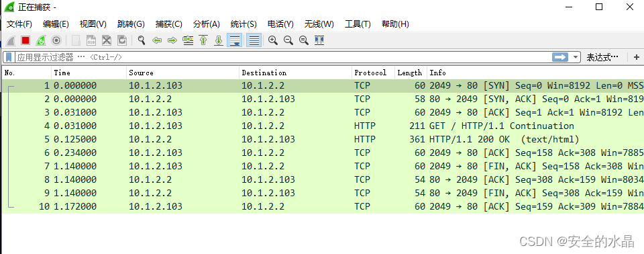Viewport: 644px width, 254px height.
Task: Select packet 7 FIN, ACK Seq=158 row
Action: coord(323,166)
